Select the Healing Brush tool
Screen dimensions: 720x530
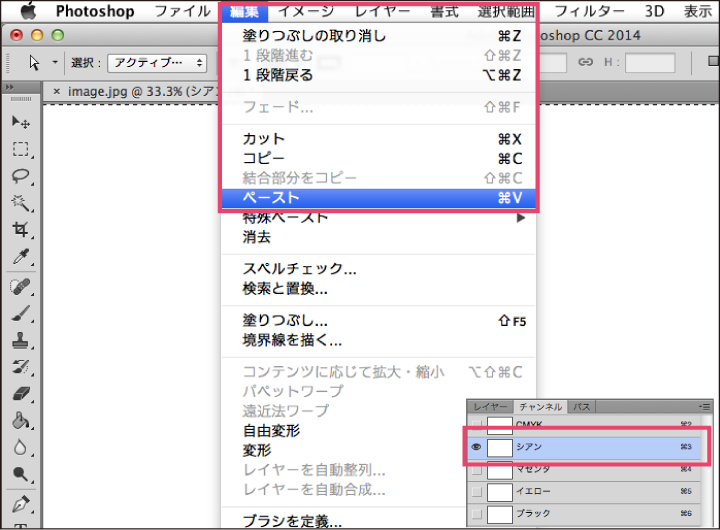pyautogui.click(x=21, y=287)
